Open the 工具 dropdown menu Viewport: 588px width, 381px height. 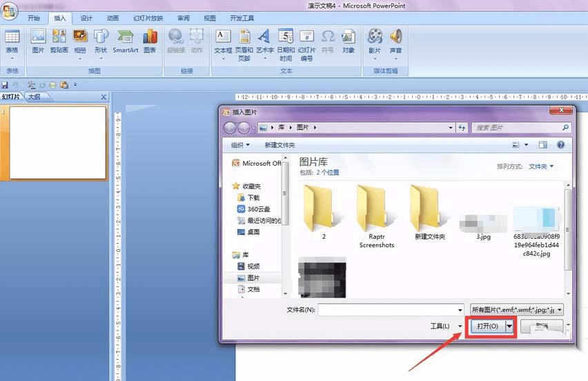[x=446, y=326]
